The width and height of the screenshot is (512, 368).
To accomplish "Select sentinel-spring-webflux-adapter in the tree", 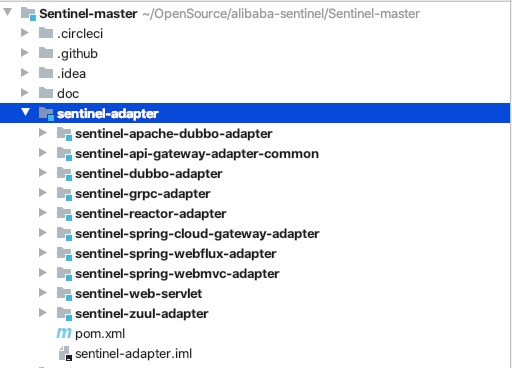I will (x=176, y=254).
